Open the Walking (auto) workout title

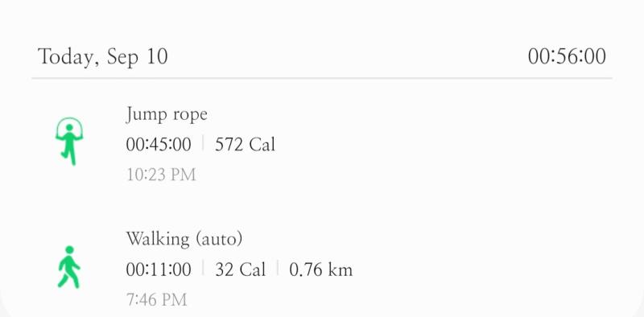(x=184, y=239)
